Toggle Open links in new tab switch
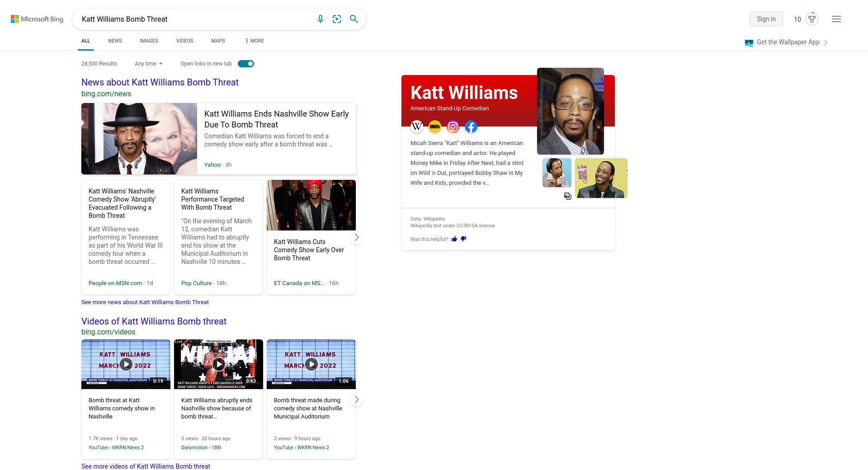Viewport: 868px width, 470px height. (246, 64)
